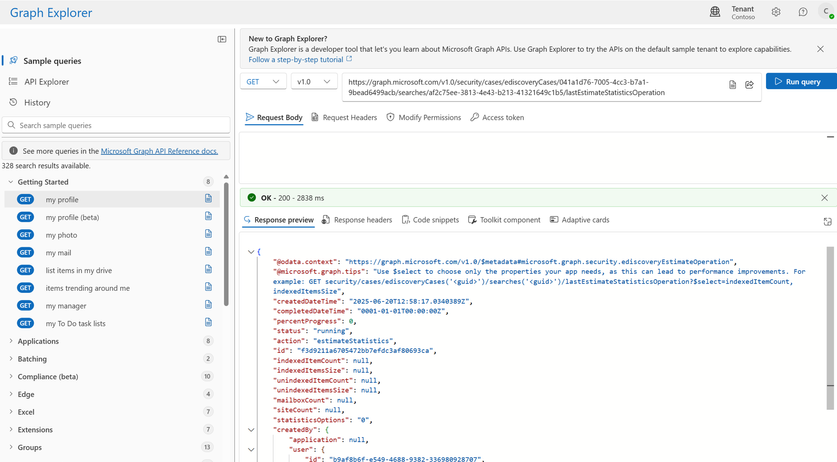
Task: Click the copy query URL icon
Action: coord(732,85)
